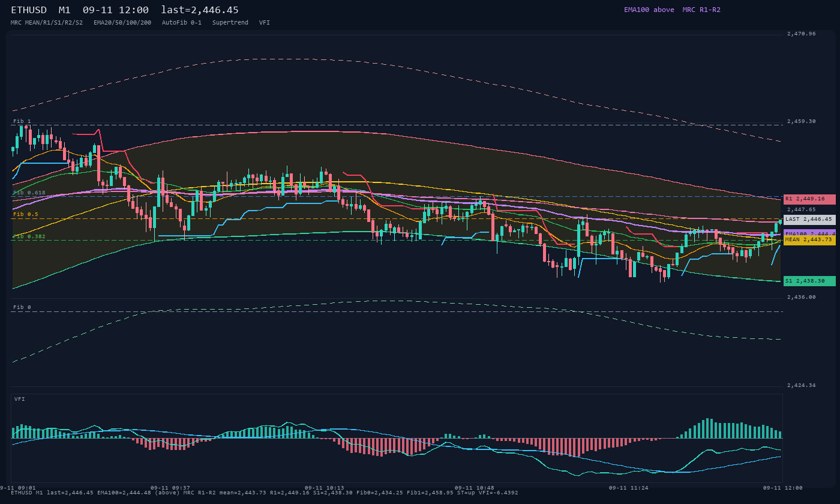Click the "VFI" title inside the lower panel
840x504 pixels.
coord(20,399)
